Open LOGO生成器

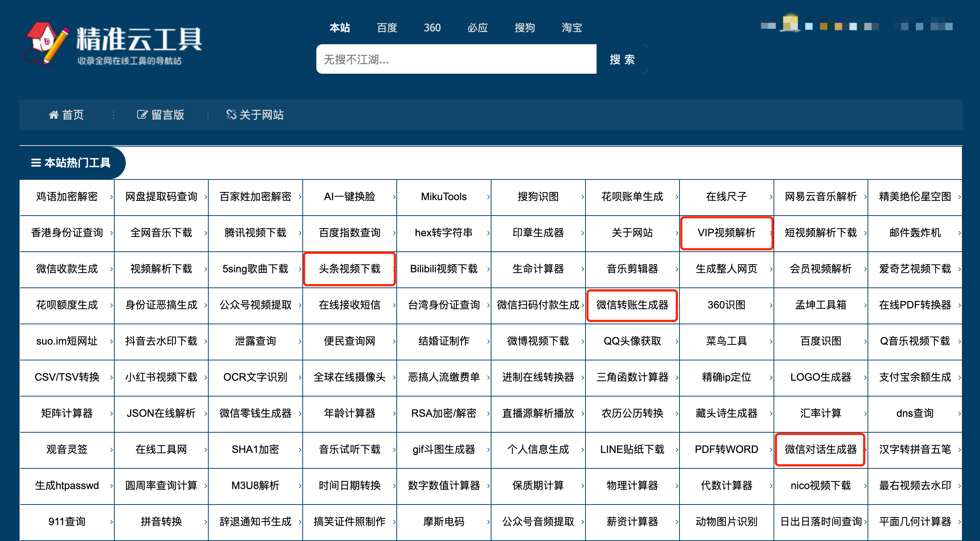coord(821,377)
